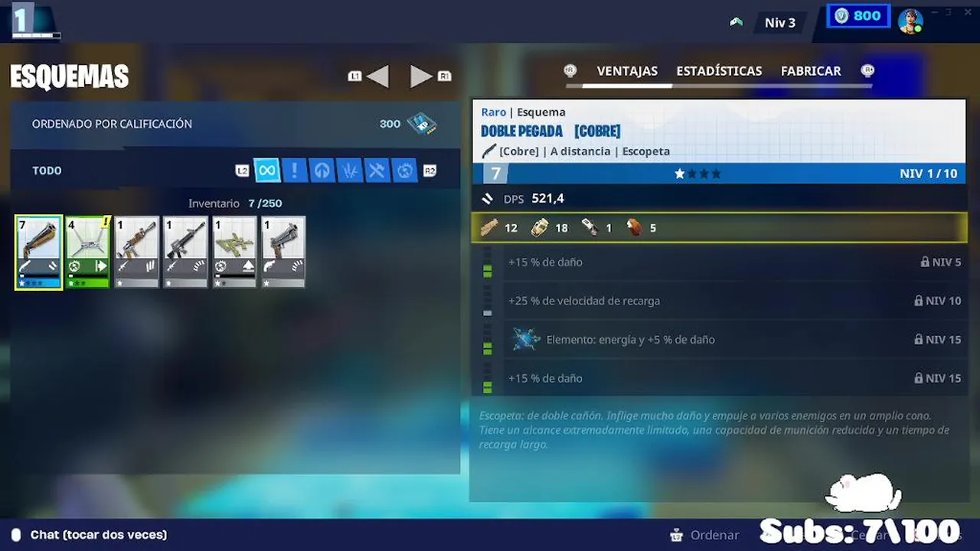
Task: Click the shotgun type icon beside [Cobre]
Action: coord(488,151)
